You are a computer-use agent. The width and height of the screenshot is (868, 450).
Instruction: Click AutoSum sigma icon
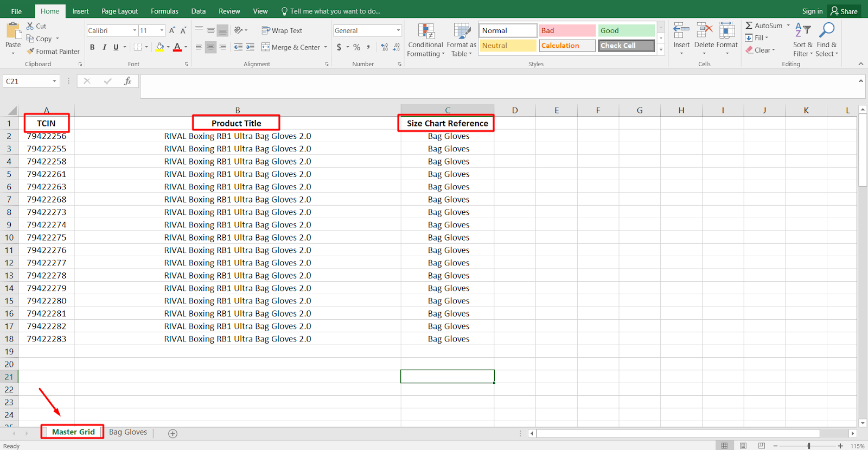coord(749,26)
